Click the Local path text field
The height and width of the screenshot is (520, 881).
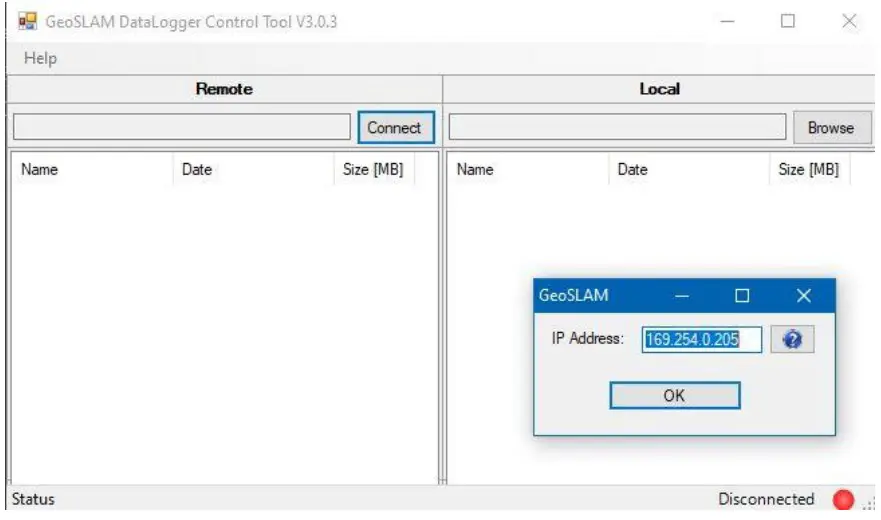pos(617,127)
